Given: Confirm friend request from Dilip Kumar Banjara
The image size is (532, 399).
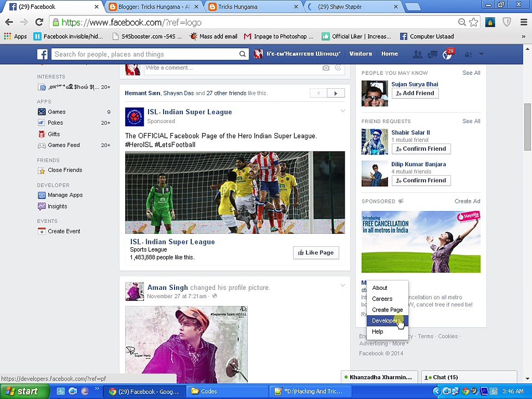Looking at the screenshot, I should [421, 181].
